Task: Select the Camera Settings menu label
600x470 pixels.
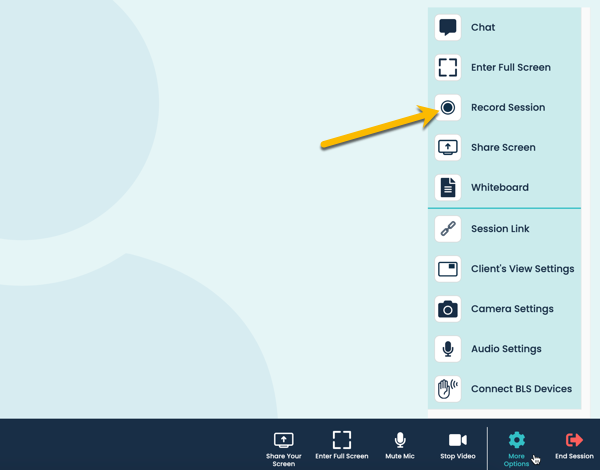Action: (512, 309)
